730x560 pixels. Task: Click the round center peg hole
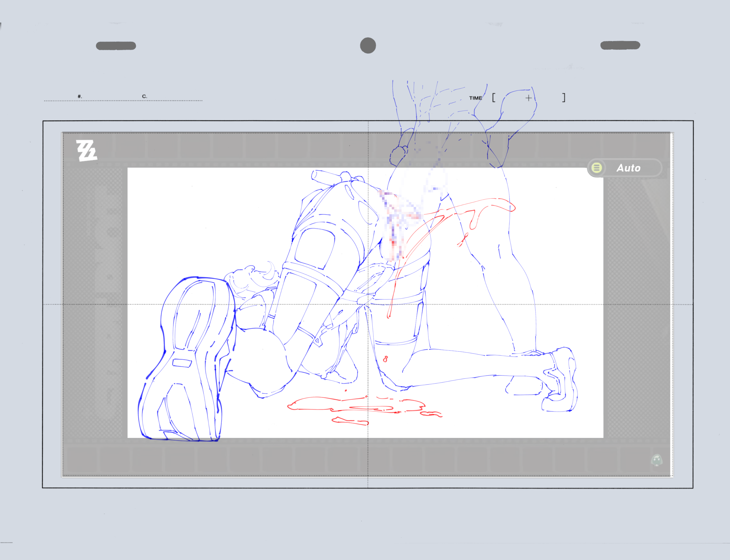(x=368, y=45)
